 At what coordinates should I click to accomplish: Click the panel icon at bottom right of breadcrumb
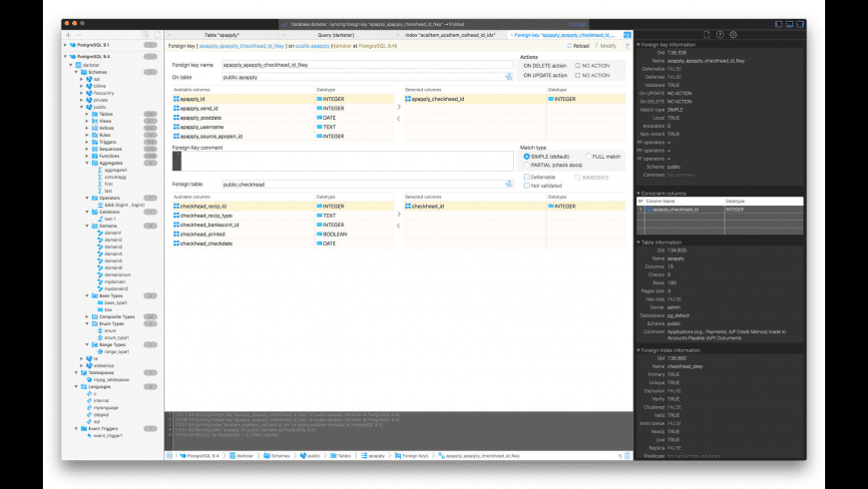[x=628, y=455]
